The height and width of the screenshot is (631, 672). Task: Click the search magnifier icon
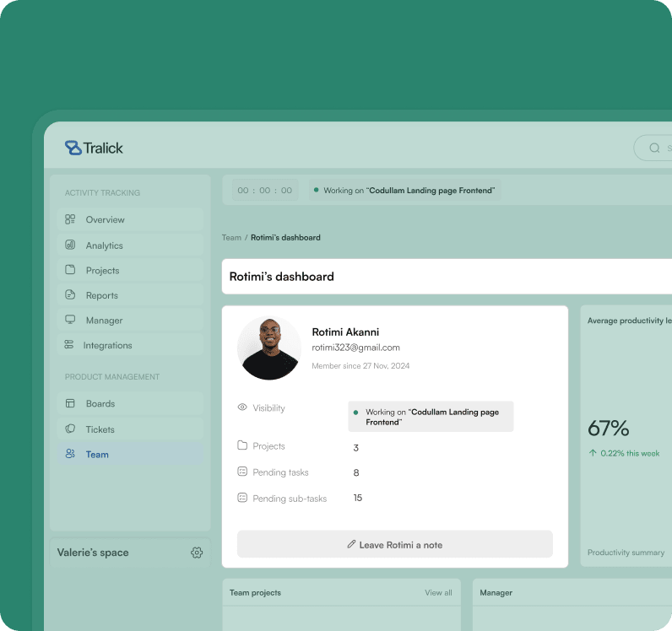[654, 148]
